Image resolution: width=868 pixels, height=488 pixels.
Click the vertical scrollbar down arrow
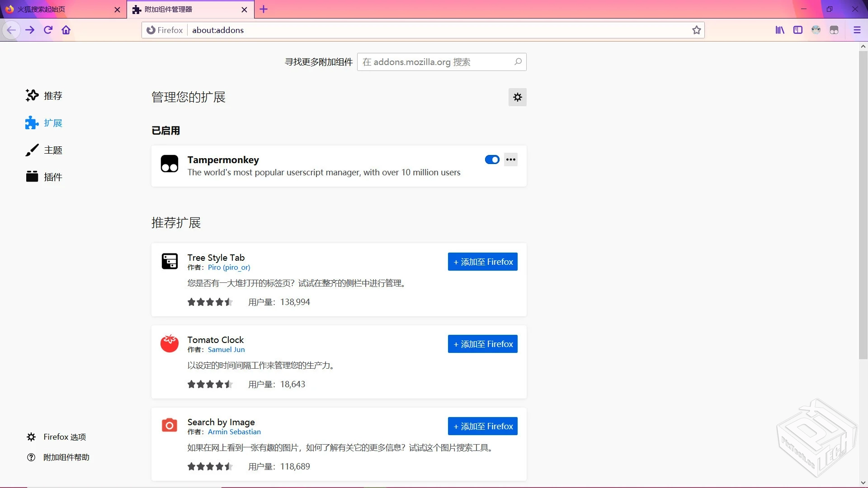863,483
